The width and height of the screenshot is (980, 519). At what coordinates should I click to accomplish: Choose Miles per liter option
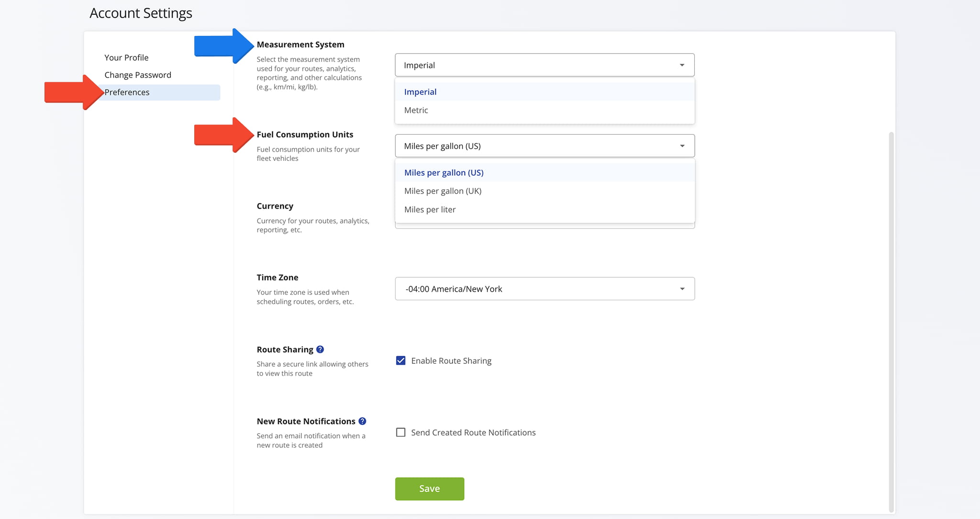[545, 209]
